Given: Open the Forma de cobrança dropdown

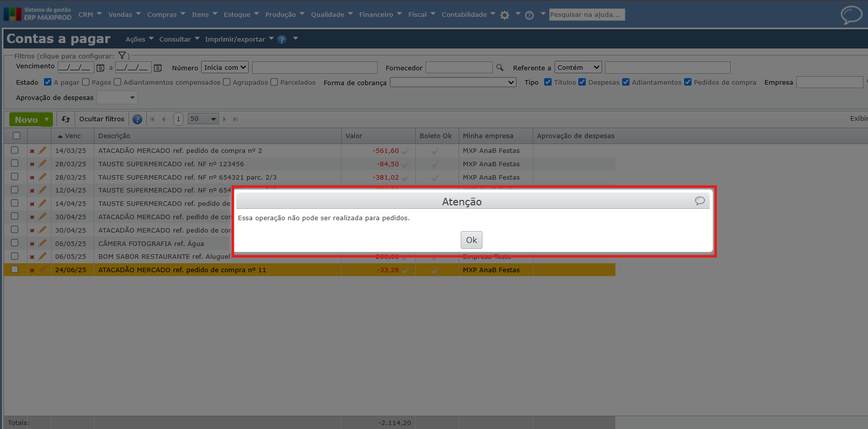Looking at the screenshot, I should pyautogui.click(x=453, y=82).
